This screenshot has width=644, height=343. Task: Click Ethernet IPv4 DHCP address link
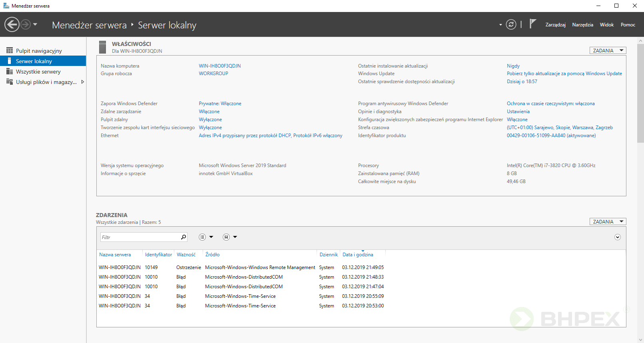point(271,136)
